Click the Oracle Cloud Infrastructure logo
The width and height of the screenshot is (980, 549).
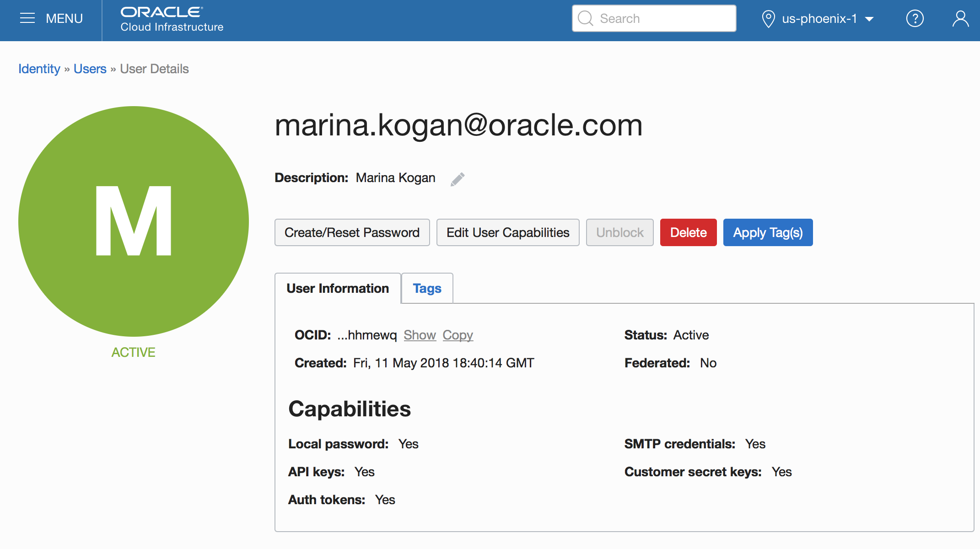click(x=172, y=19)
